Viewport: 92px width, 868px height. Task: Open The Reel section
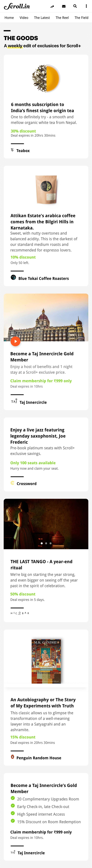coord(62,18)
